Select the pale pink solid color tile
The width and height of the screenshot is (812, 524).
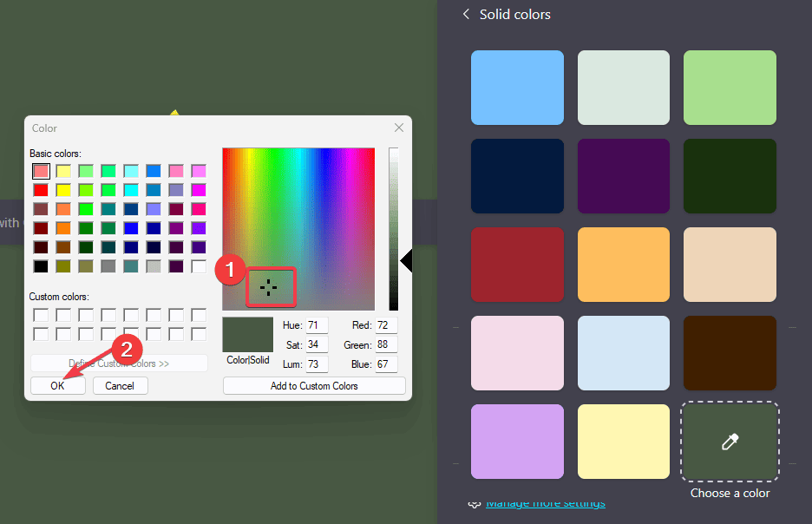517,353
